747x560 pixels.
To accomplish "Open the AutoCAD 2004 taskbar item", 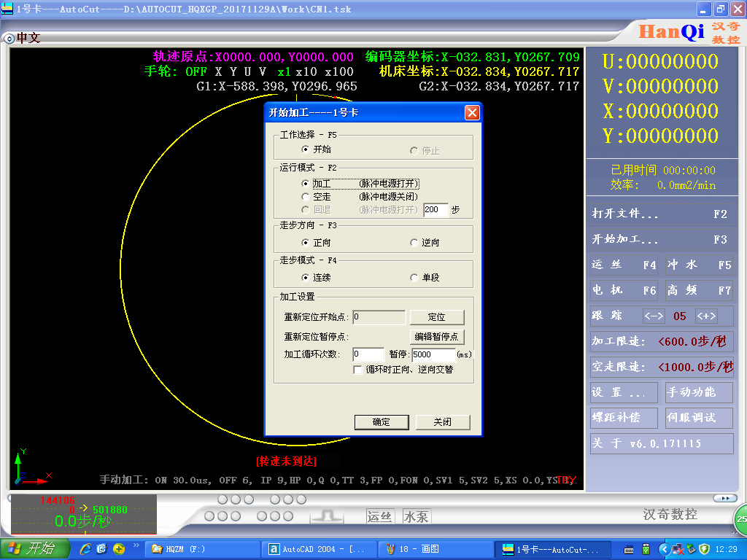I will click(320, 549).
